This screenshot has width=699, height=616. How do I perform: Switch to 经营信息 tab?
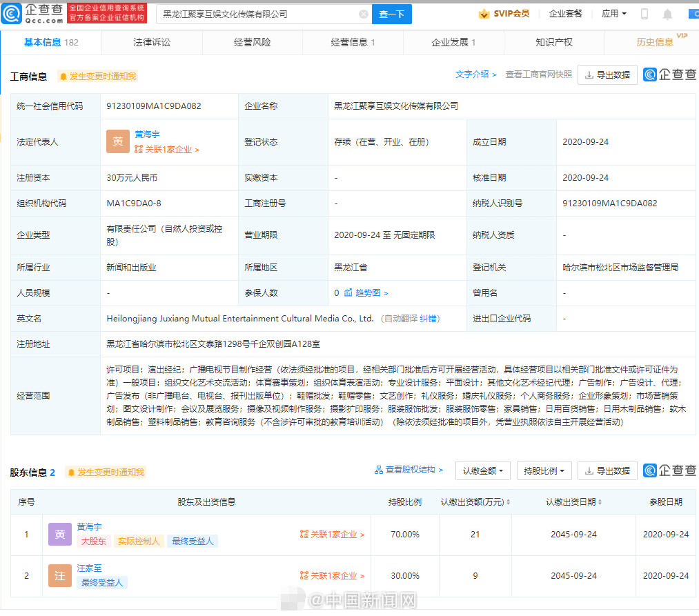(353, 42)
